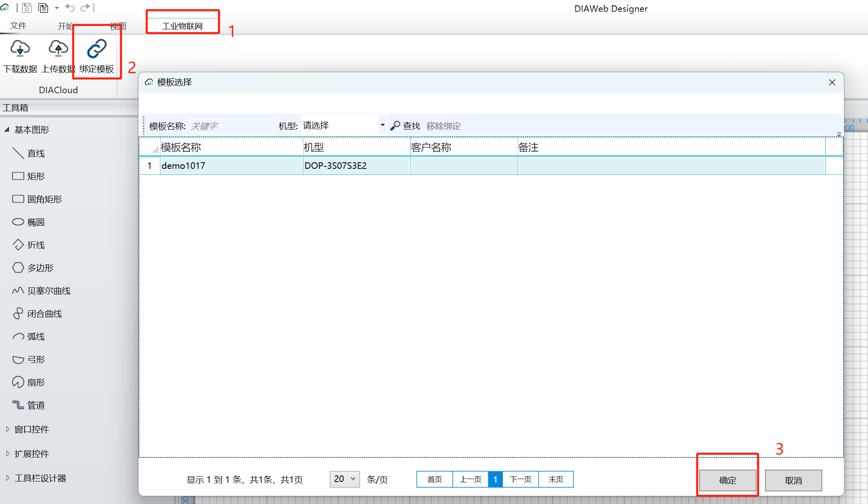Open the File menu tab

pyautogui.click(x=18, y=26)
